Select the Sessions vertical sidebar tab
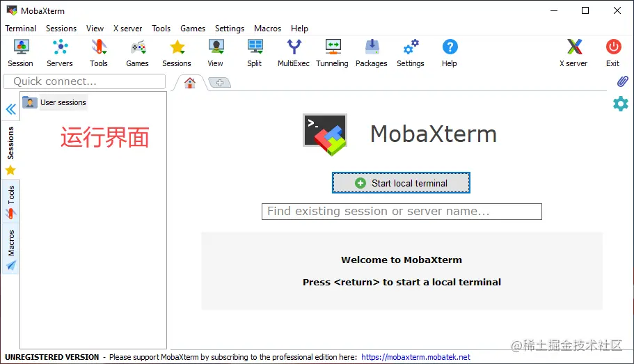This screenshot has height=364, width=634. pos(10,150)
